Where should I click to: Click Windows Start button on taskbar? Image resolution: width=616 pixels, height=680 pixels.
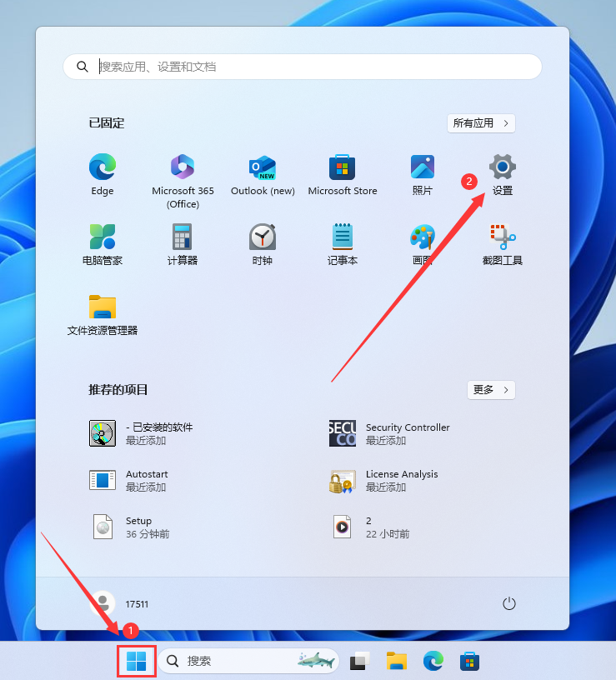(x=136, y=661)
